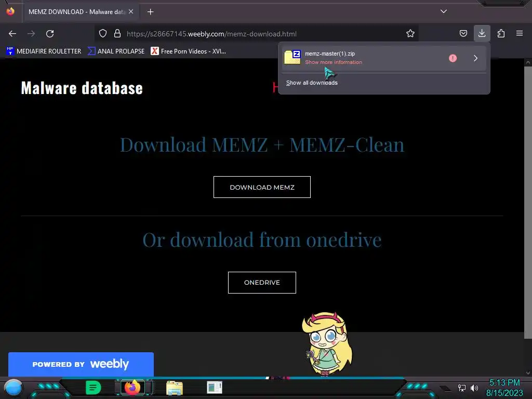Image resolution: width=532 pixels, height=399 pixels.
Task: Click Show more information link
Action: click(x=333, y=62)
